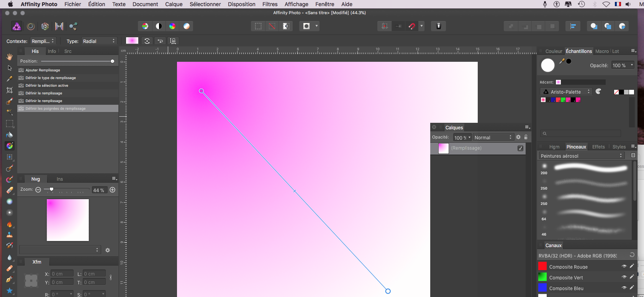Toggle the layer lock icon in Calques
The image size is (644, 297).
click(x=526, y=137)
